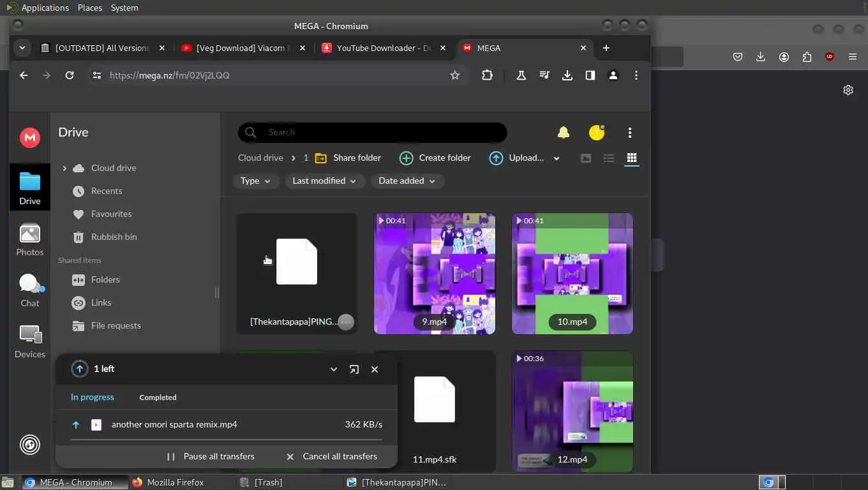
Task: Open shared Folders item
Action: [105, 280]
